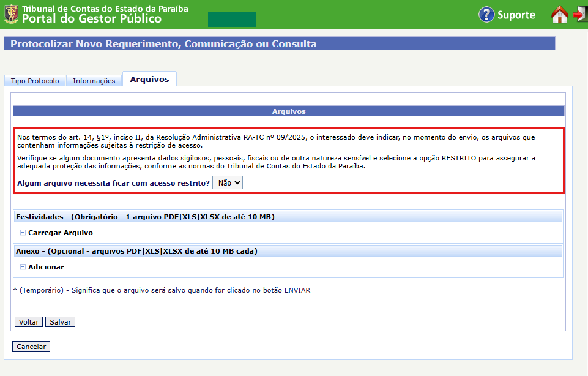Expand the plus icon beside Adicionar
Screen dimensions: 588x376
23,267
